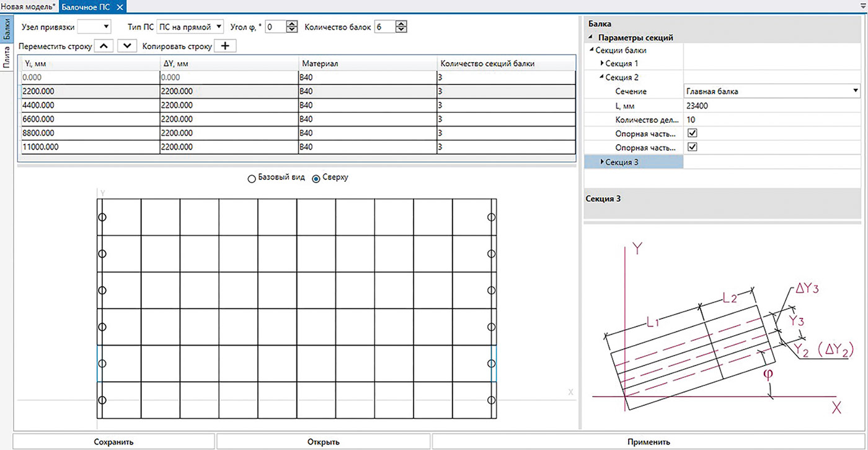The width and height of the screenshot is (868, 450).
Task: Click the Сохранить button
Action: click(113, 442)
